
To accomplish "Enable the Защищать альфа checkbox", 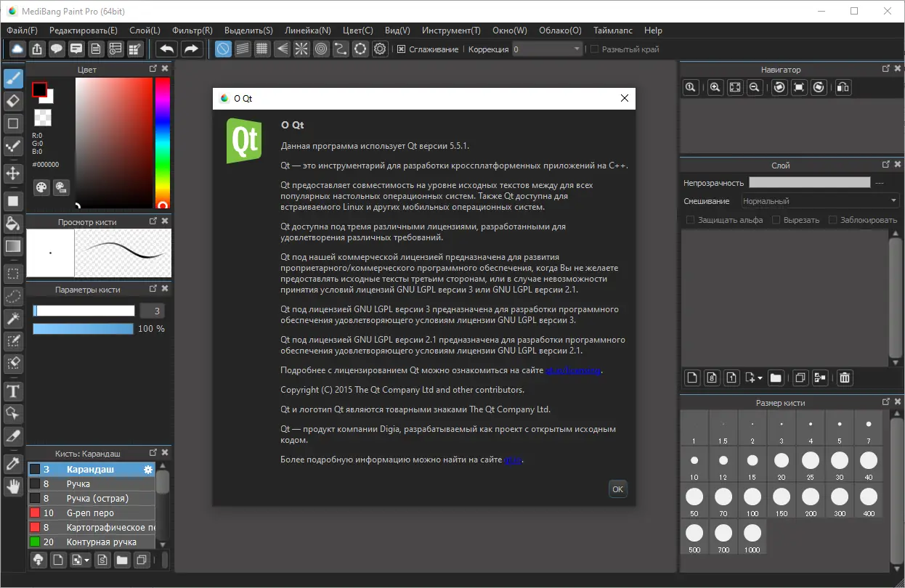I will click(x=691, y=220).
